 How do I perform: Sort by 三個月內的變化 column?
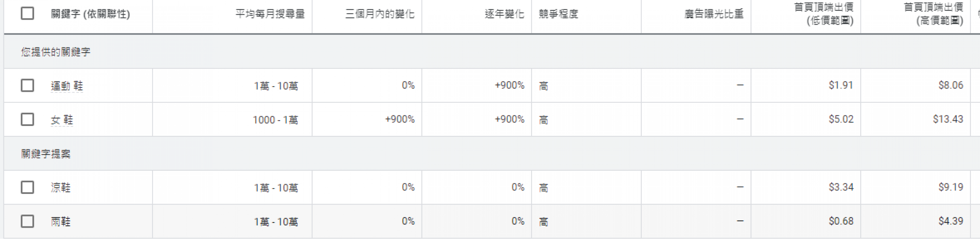pos(380,14)
